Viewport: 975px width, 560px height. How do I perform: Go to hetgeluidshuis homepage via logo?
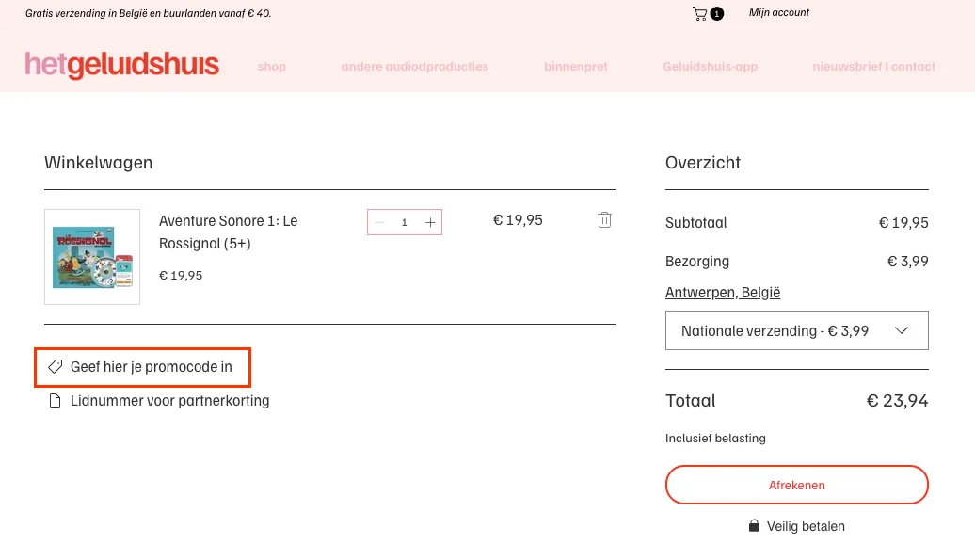122,65
